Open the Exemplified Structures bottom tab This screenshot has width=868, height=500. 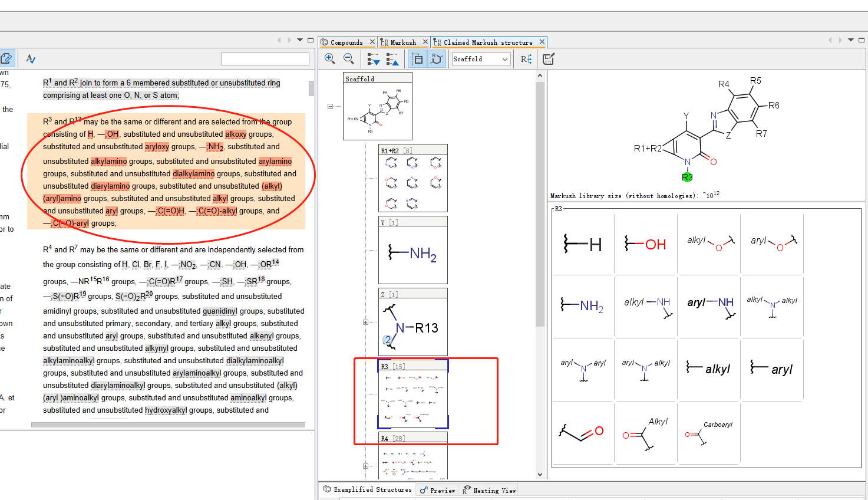368,489
